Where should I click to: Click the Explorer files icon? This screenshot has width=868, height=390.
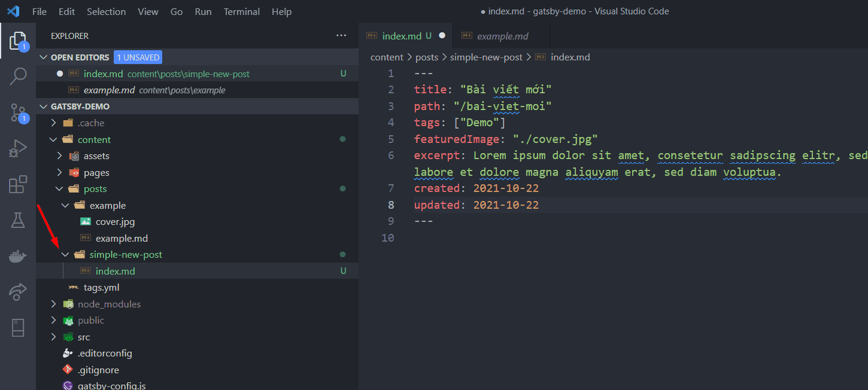(18, 41)
